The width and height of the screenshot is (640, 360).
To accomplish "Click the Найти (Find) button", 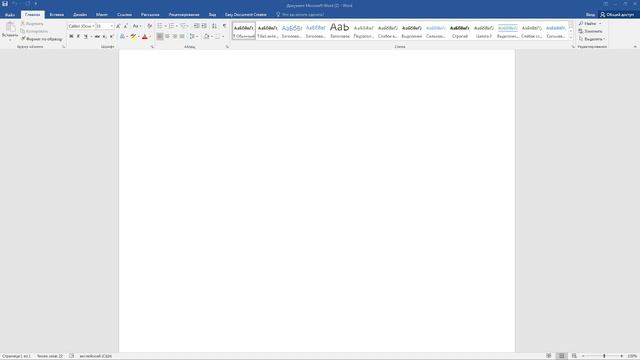I will click(x=590, y=24).
